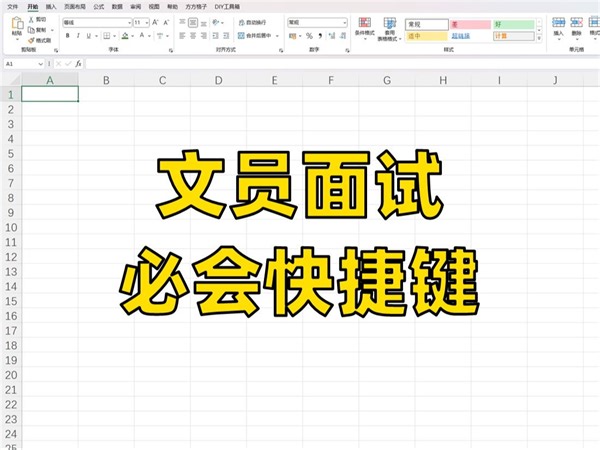The height and width of the screenshot is (450, 600).
Task: Open the font name combo box
Action: pyautogui.click(x=97, y=23)
